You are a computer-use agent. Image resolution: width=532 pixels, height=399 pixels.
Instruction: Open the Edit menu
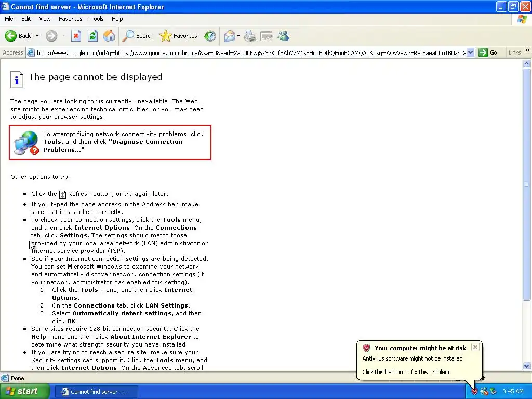pos(26,19)
